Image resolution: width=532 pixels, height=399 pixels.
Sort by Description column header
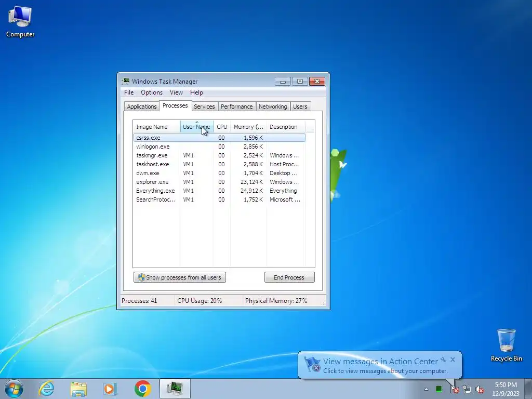(286, 127)
